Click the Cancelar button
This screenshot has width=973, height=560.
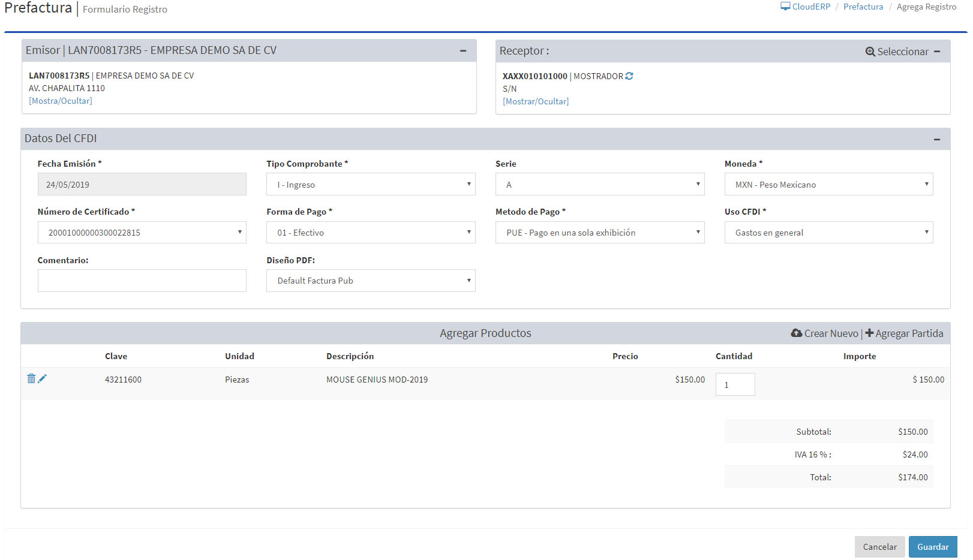coord(879,547)
